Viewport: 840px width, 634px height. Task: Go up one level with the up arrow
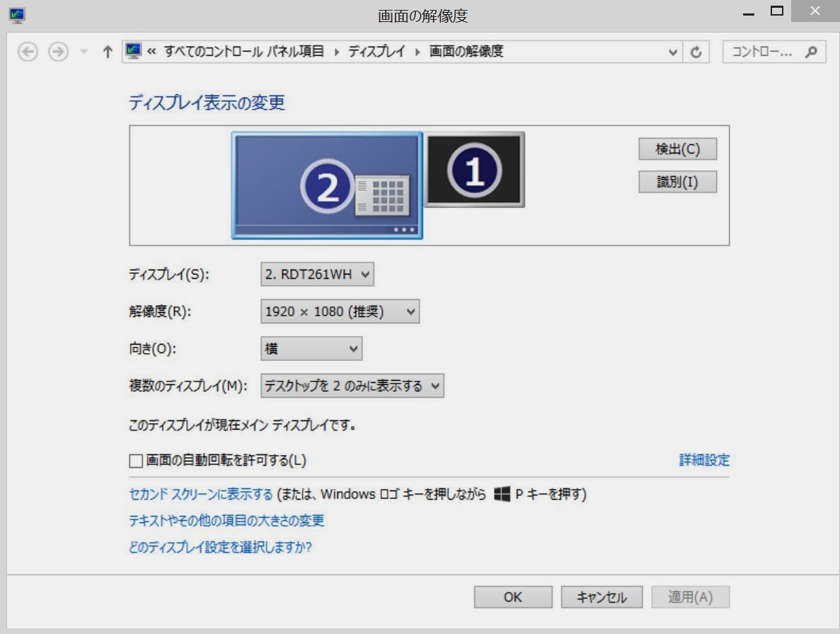pyautogui.click(x=108, y=52)
